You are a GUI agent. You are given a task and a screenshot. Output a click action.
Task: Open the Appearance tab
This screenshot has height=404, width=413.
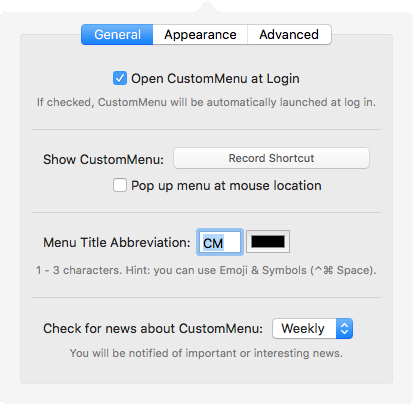click(200, 34)
